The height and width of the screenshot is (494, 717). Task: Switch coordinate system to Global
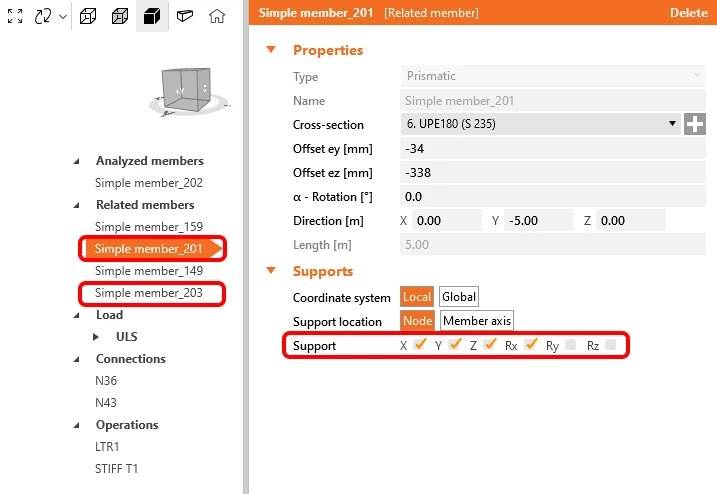(459, 297)
